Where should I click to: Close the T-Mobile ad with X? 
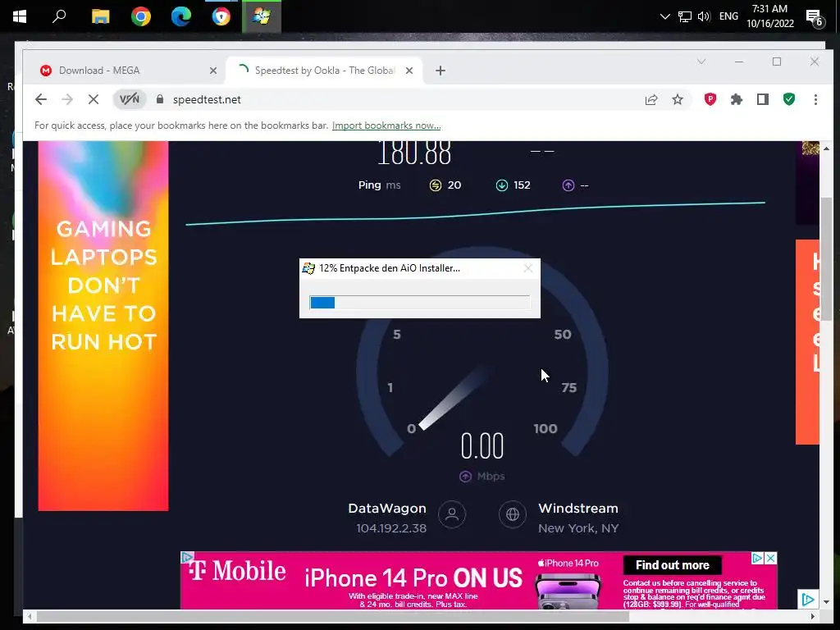770,558
